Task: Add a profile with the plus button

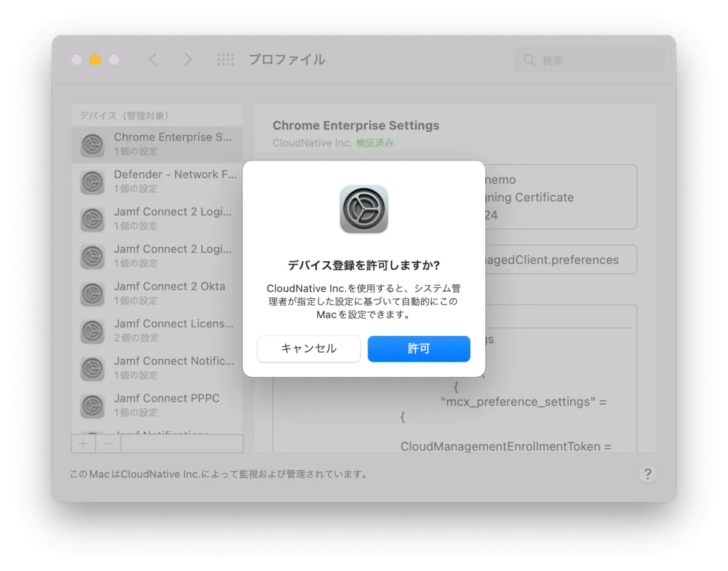Action: tap(84, 444)
